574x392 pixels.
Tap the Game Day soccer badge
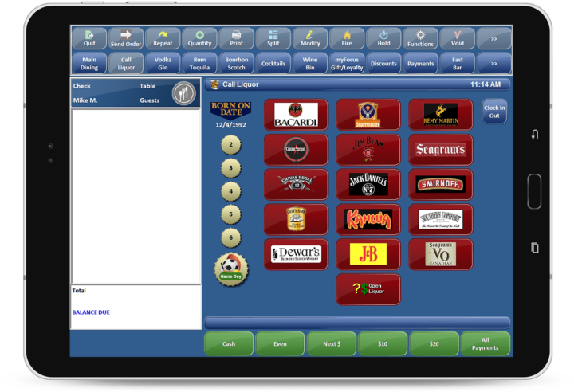(231, 269)
